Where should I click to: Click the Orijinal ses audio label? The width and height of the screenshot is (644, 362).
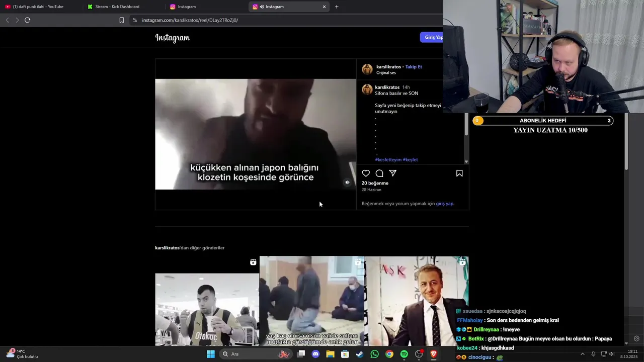tap(386, 73)
